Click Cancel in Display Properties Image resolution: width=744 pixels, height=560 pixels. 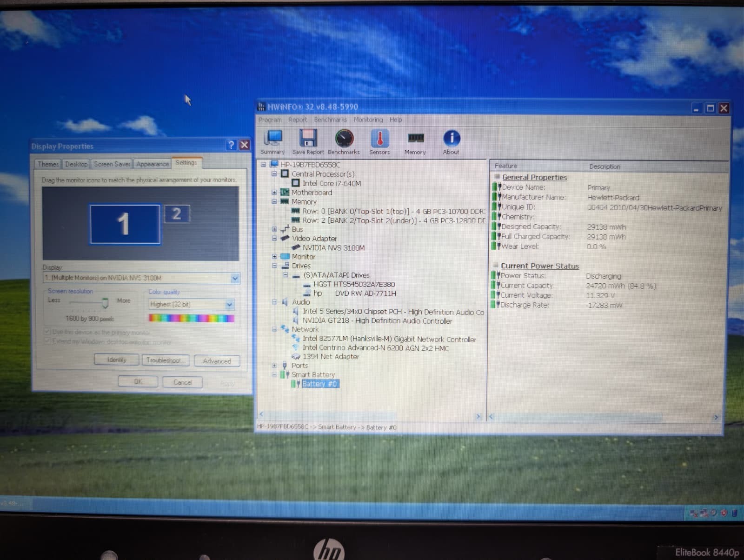pos(183,382)
